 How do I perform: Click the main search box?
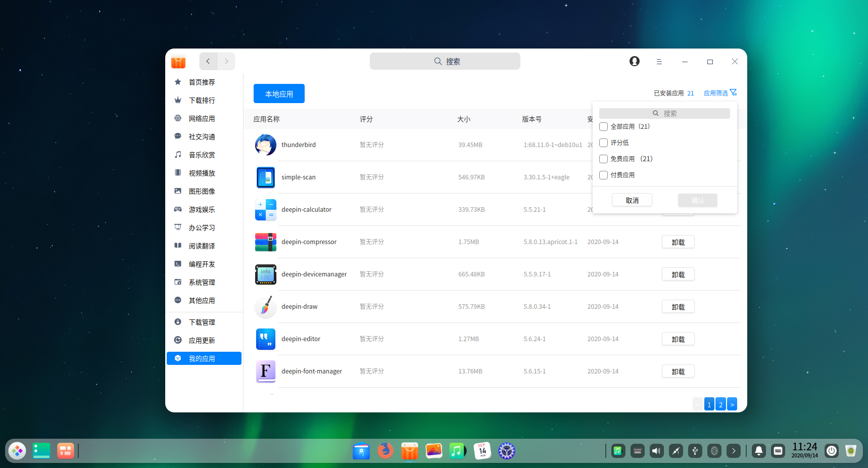coord(445,61)
